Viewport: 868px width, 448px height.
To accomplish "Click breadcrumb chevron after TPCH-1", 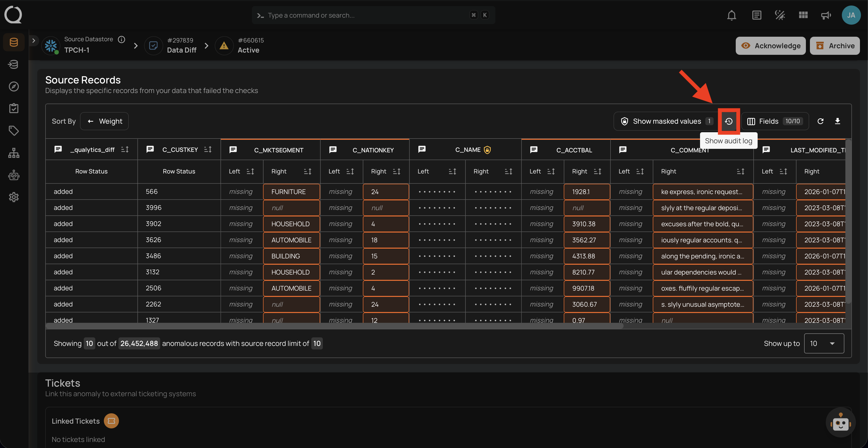I will coord(136,46).
